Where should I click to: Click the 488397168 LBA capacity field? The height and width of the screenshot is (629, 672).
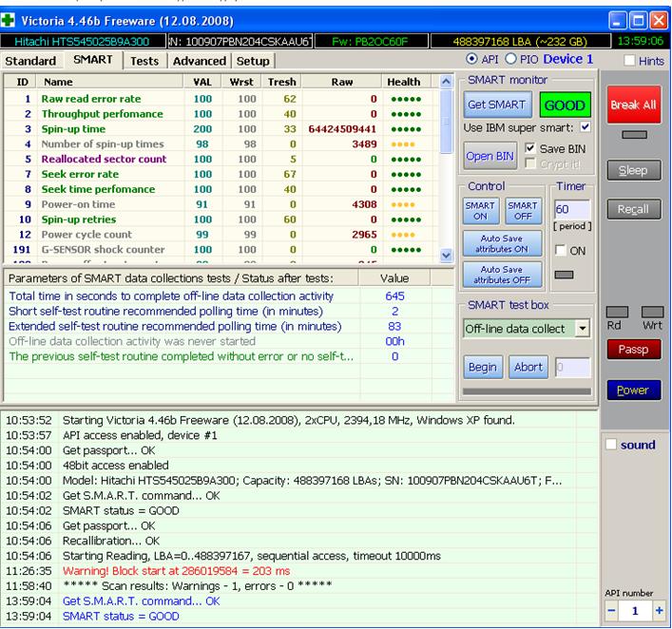[520, 42]
